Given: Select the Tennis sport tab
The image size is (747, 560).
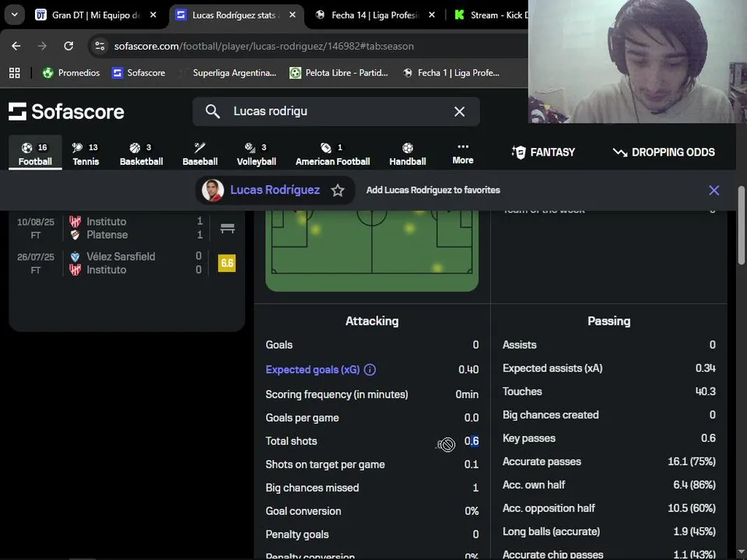Looking at the screenshot, I should (86, 153).
